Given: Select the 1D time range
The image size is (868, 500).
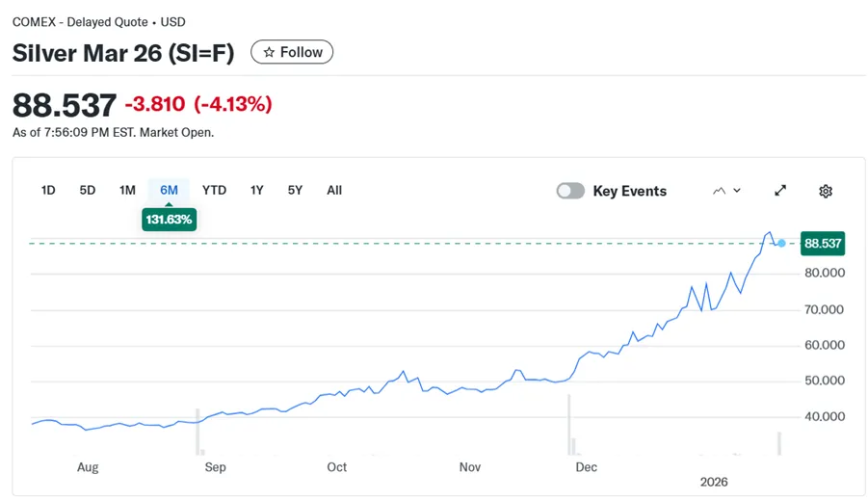Looking at the screenshot, I should point(48,190).
